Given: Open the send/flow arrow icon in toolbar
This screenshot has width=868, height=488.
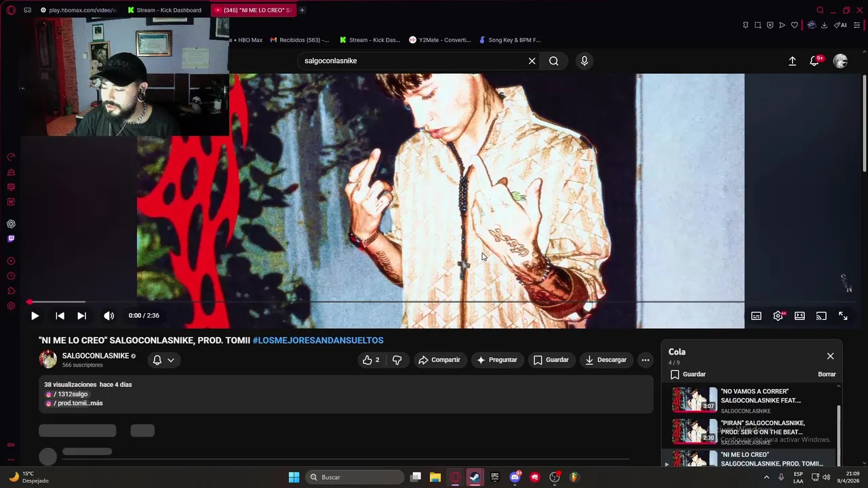Looking at the screenshot, I should 782,25.
